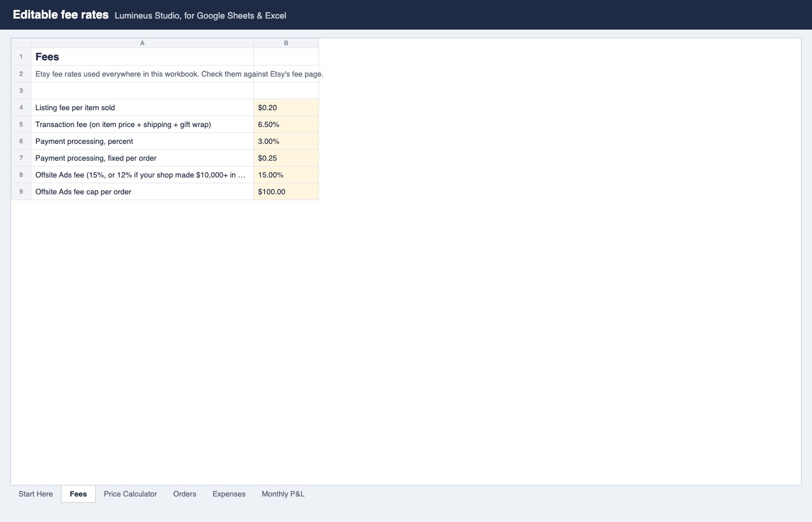Click the "Offsite Ads fee (15%, or 12%" label

tap(142, 175)
